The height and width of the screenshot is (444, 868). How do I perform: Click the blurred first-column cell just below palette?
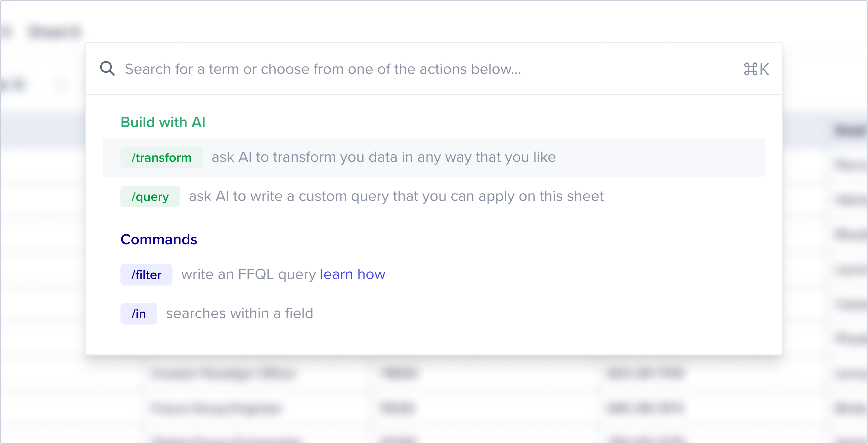pyautogui.click(x=223, y=373)
